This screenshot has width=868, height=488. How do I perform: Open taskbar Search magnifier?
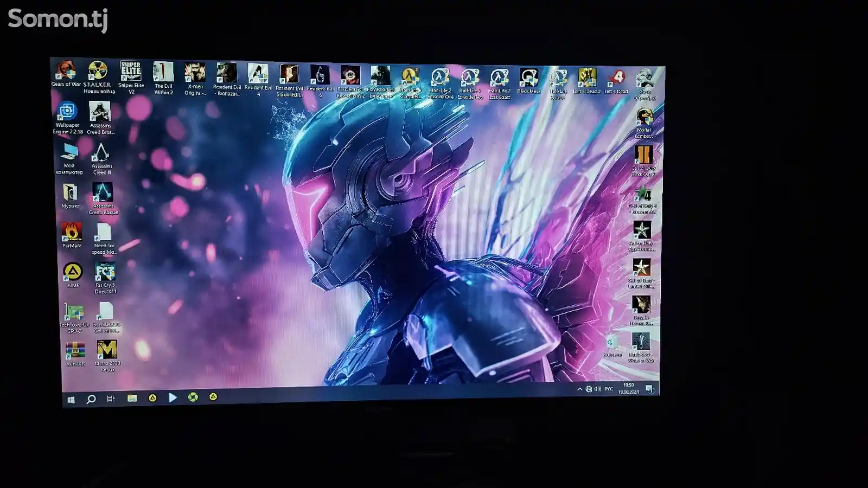pyautogui.click(x=91, y=399)
